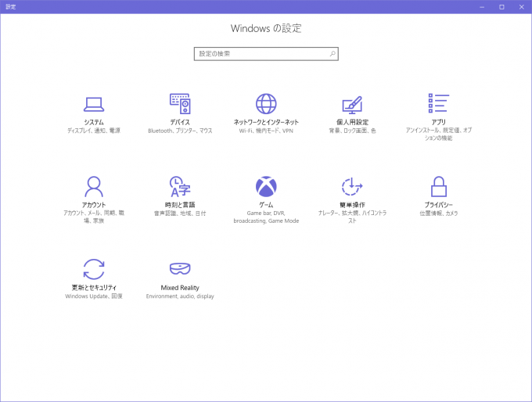The width and height of the screenshot is (532, 402).
Task: Open the 簡単操作 ease of access icon
Action: (x=352, y=187)
